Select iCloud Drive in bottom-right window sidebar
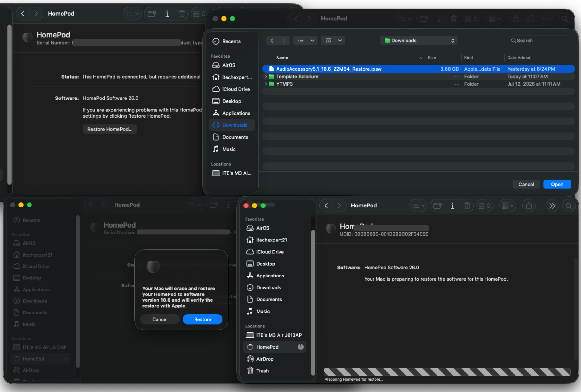This screenshot has height=392, width=581. pos(275,252)
